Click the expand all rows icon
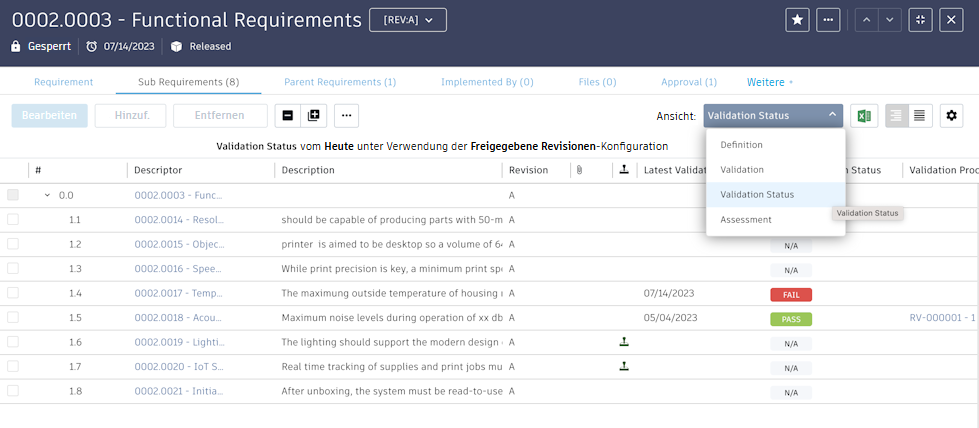The height and width of the screenshot is (428, 979). 314,116
